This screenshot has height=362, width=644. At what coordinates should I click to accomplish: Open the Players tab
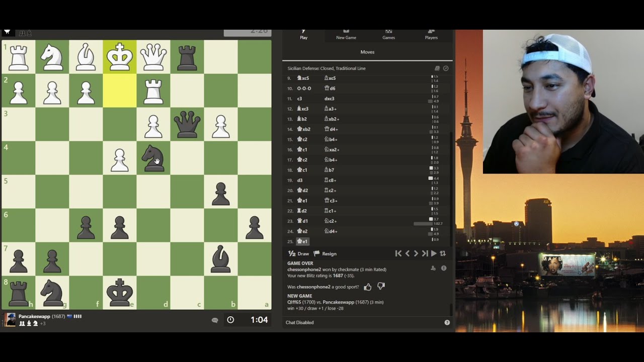431,34
